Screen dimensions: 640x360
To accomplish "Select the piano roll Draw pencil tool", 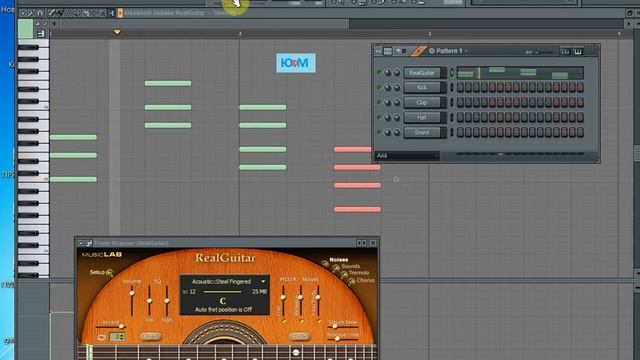I will pos(51,13).
